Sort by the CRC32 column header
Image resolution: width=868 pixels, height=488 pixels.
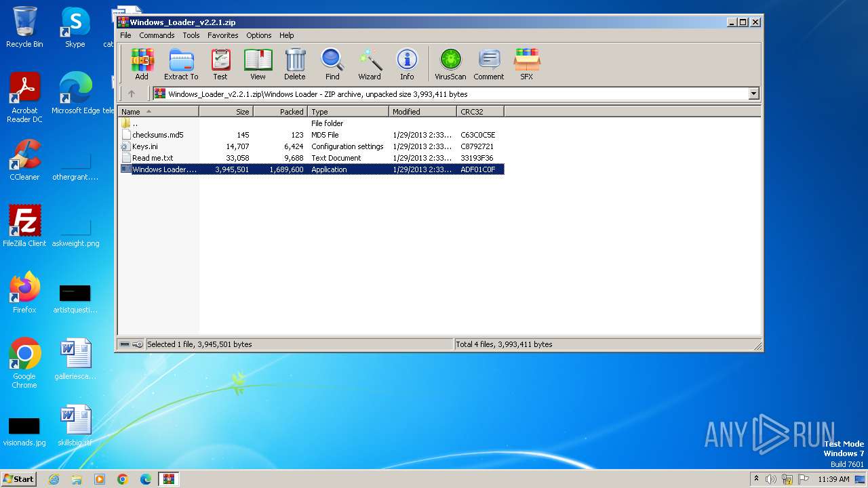tap(480, 112)
